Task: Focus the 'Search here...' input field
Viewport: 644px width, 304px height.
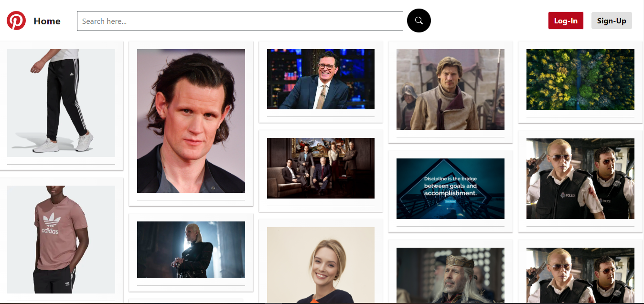Action: point(240,21)
